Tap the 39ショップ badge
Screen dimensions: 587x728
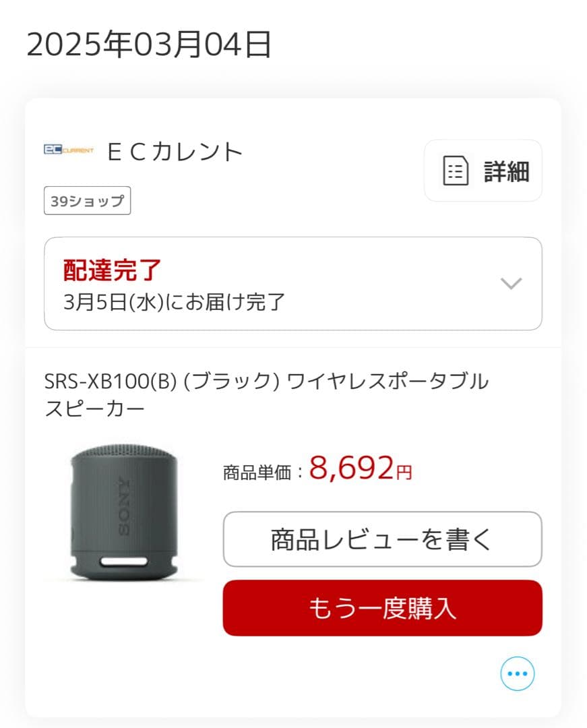(87, 201)
